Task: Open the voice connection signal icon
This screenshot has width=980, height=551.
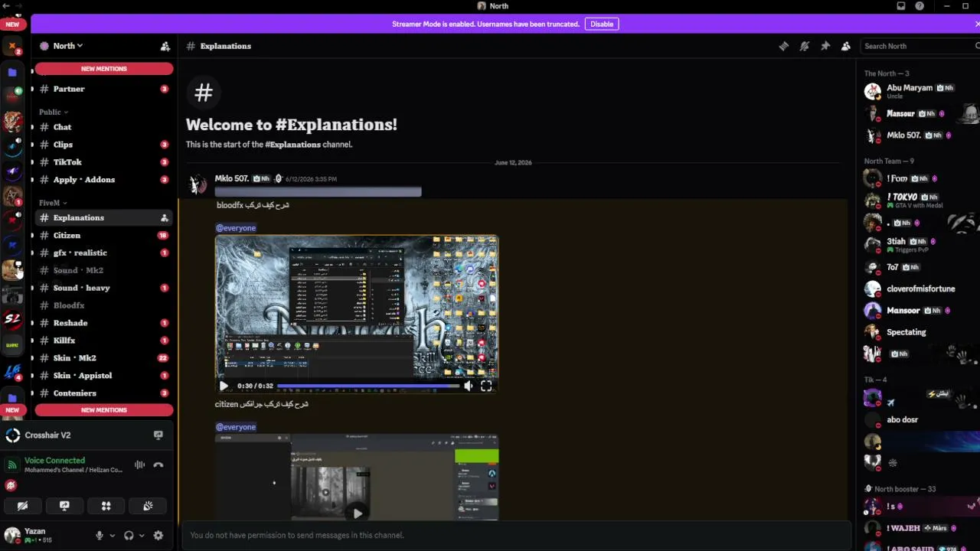Action: pos(11,465)
